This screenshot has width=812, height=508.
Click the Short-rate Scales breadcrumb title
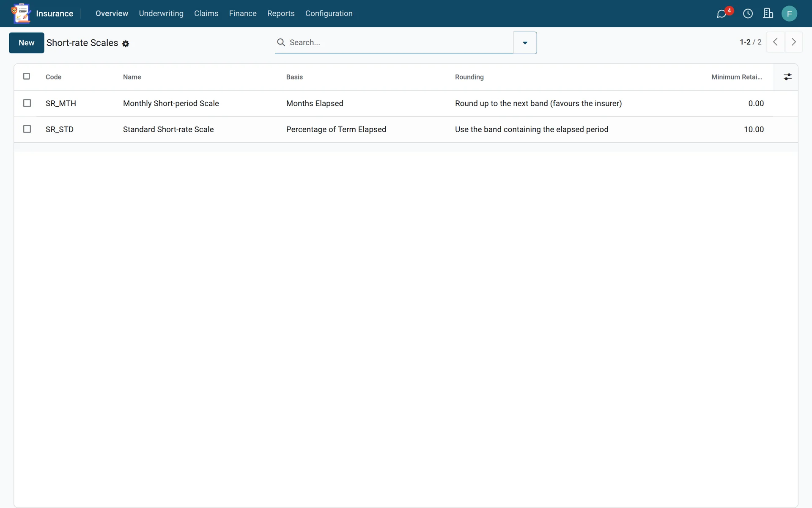pyautogui.click(x=82, y=43)
